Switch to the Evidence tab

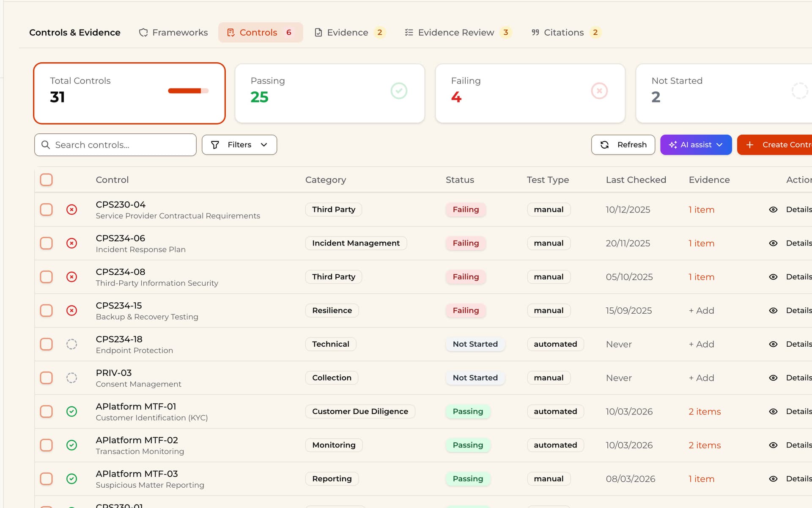click(x=350, y=33)
